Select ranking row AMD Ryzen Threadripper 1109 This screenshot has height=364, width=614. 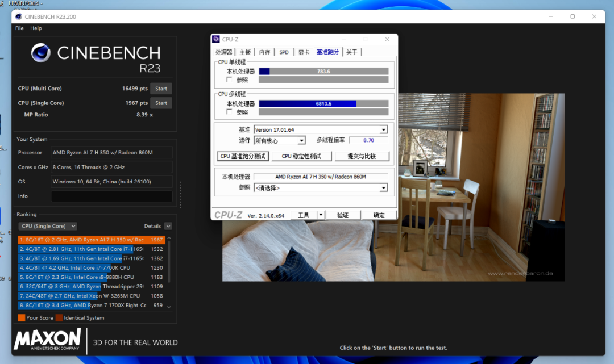(92, 286)
